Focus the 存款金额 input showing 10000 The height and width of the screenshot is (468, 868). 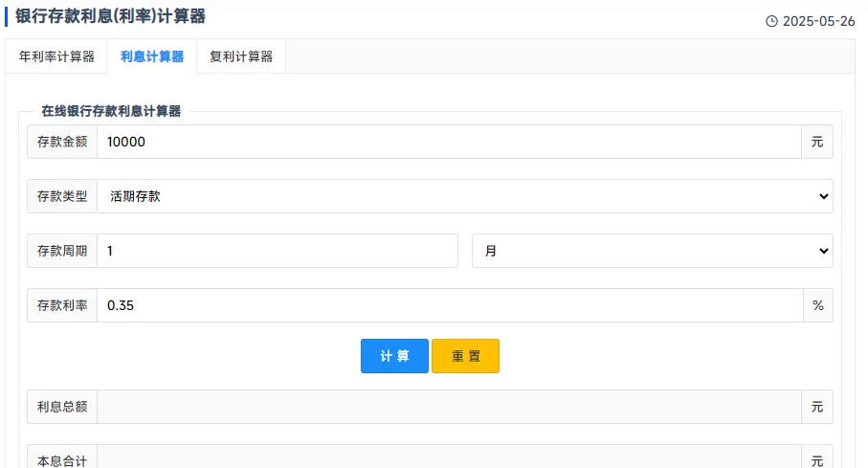point(448,142)
